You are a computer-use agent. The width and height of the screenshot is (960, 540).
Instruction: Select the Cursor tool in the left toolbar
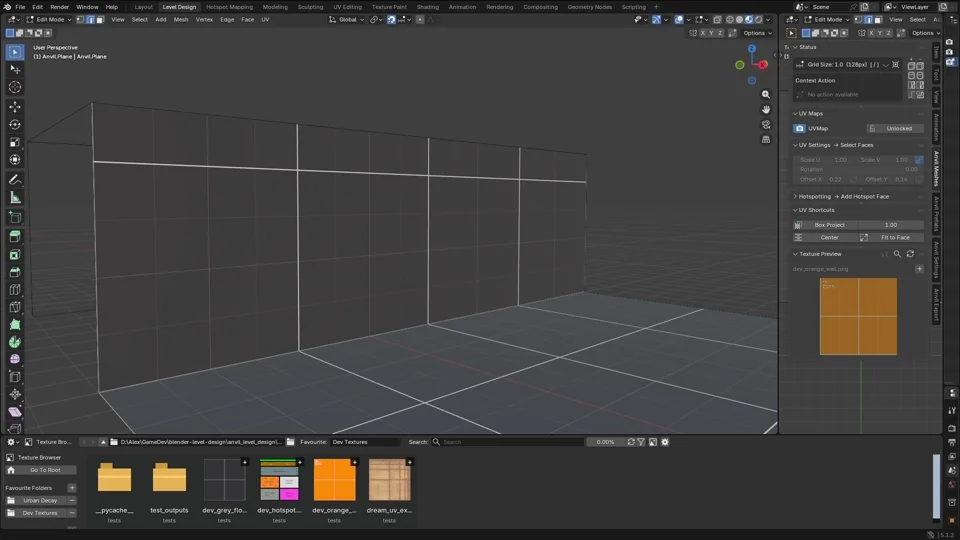15,88
